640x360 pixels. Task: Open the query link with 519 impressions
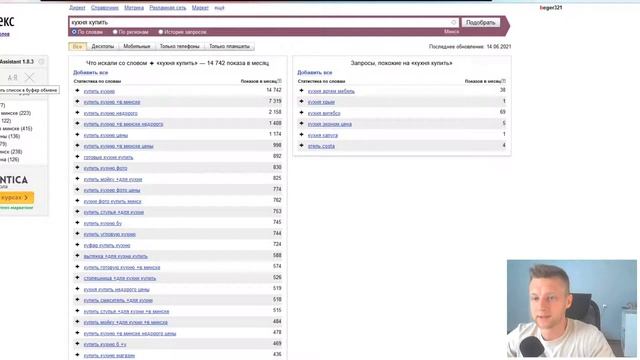(117, 289)
